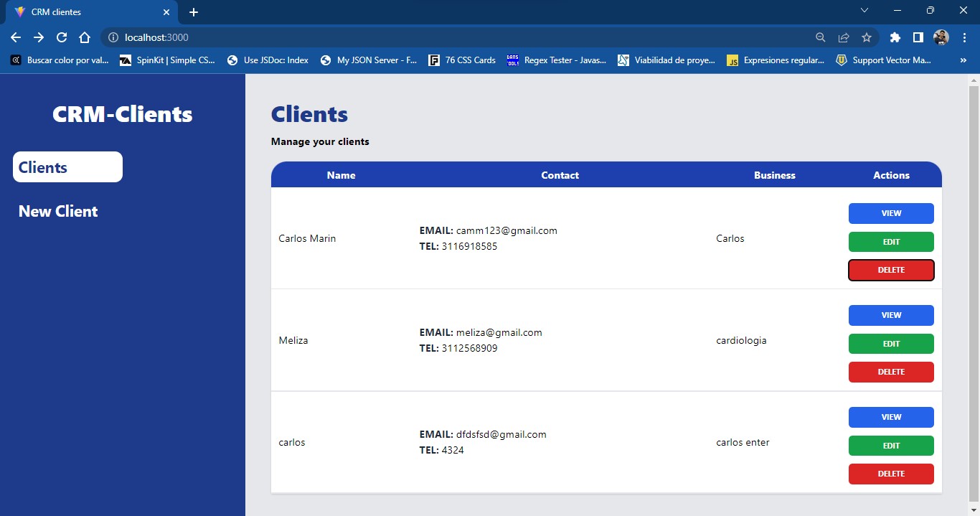View details for Carlos Marin
Viewport: 980px width, 516px height.
[x=891, y=213]
